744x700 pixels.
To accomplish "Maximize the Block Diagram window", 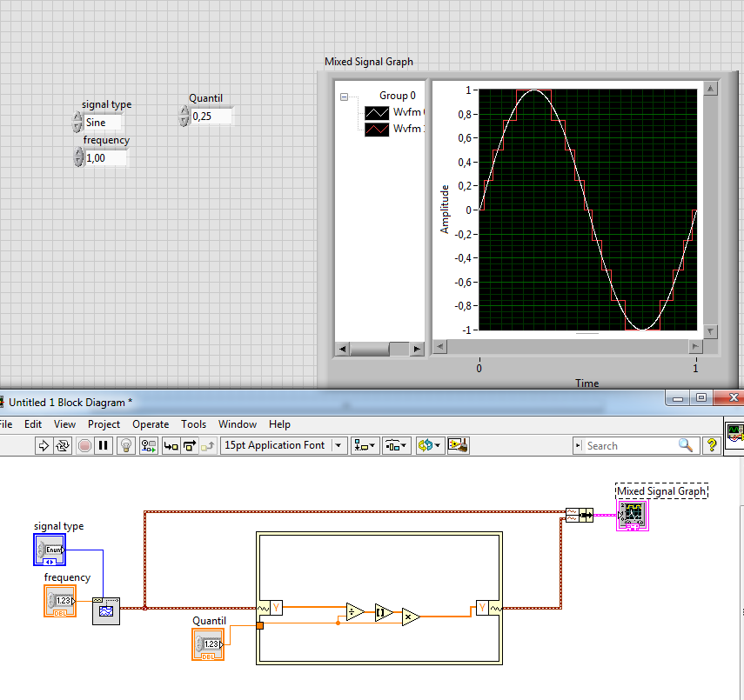I will click(x=701, y=398).
